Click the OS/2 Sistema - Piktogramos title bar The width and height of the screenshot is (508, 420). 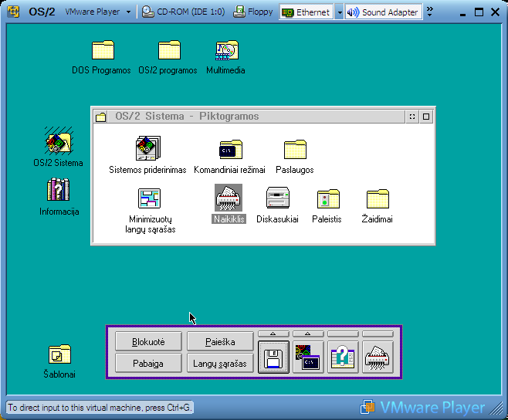coord(256,117)
